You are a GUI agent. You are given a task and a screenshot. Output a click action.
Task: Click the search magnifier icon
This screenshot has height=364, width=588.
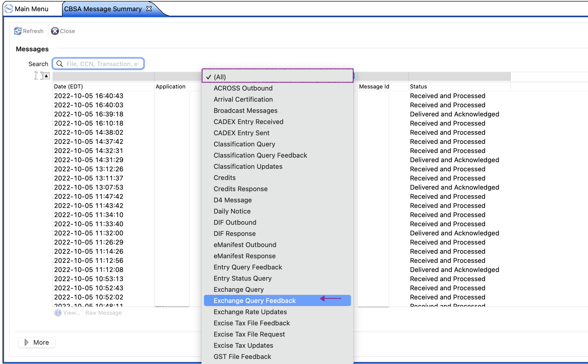(x=60, y=64)
